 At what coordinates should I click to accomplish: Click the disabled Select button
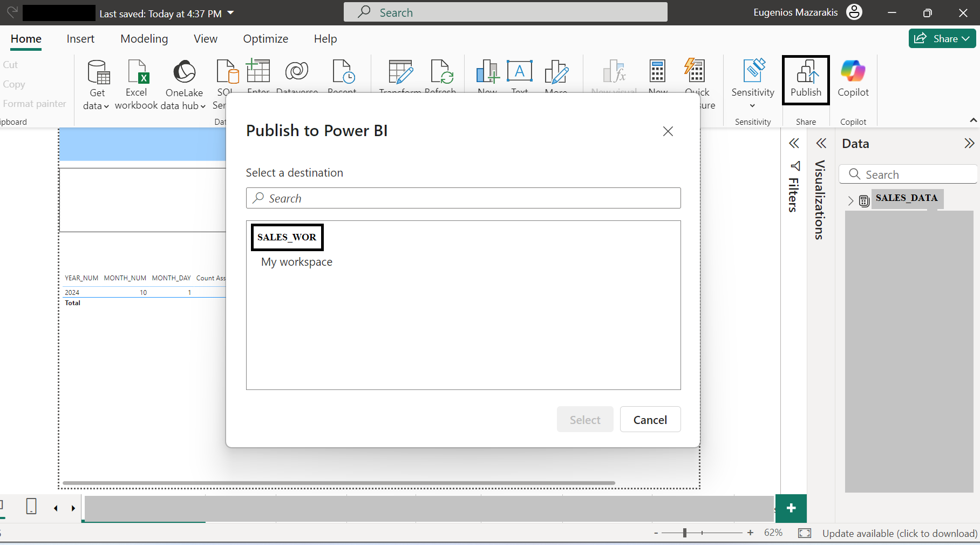click(585, 420)
